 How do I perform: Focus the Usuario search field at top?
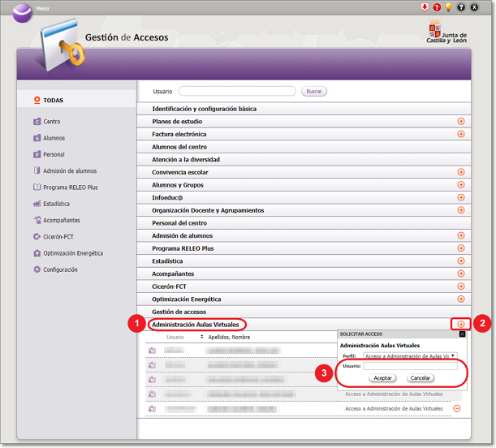[237, 92]
